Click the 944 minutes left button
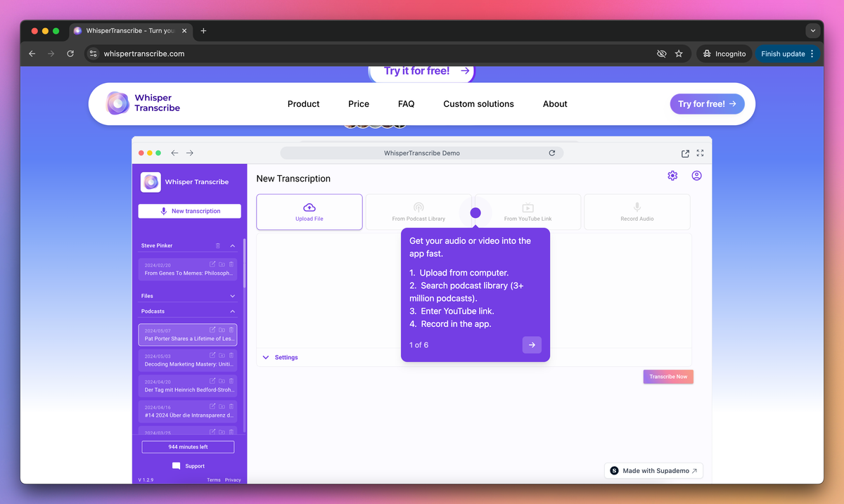This screenshot has width=844, height=504. coord(188,447)
